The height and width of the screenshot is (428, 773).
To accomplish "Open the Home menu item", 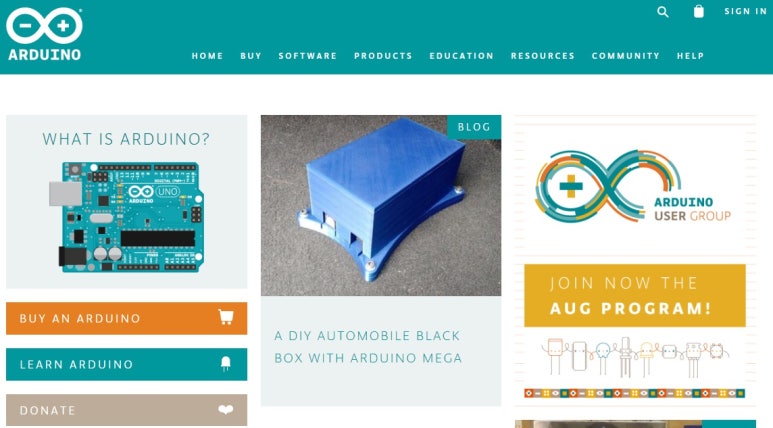I will pyautogui.click(x=208, y=56).
